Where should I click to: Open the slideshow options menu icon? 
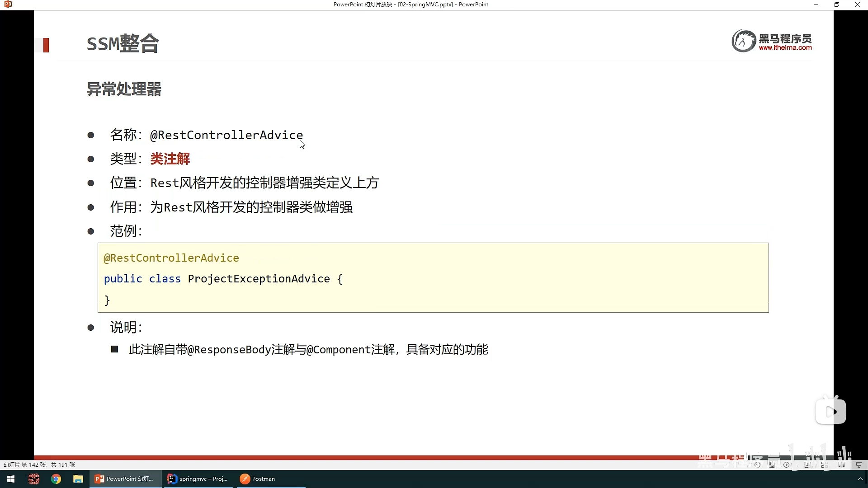click(772, 465)
